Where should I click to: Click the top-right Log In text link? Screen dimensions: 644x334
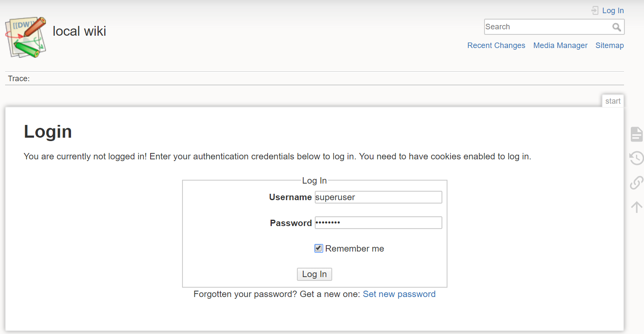pyautogui.click(x=613, y=11)
